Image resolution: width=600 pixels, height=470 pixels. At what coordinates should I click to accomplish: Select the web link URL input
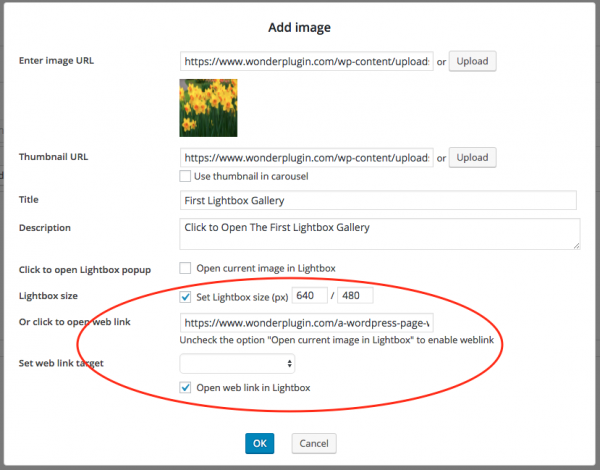(x=306, y=323)
